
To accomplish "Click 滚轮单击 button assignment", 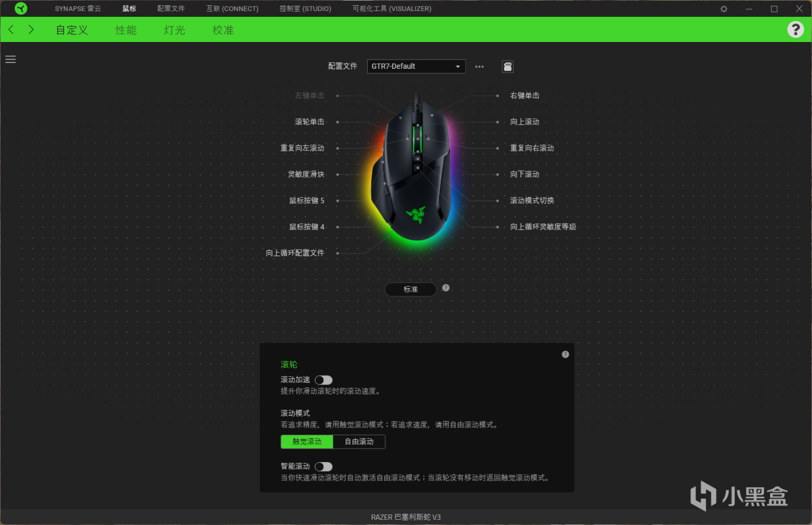I will [310, 122].
